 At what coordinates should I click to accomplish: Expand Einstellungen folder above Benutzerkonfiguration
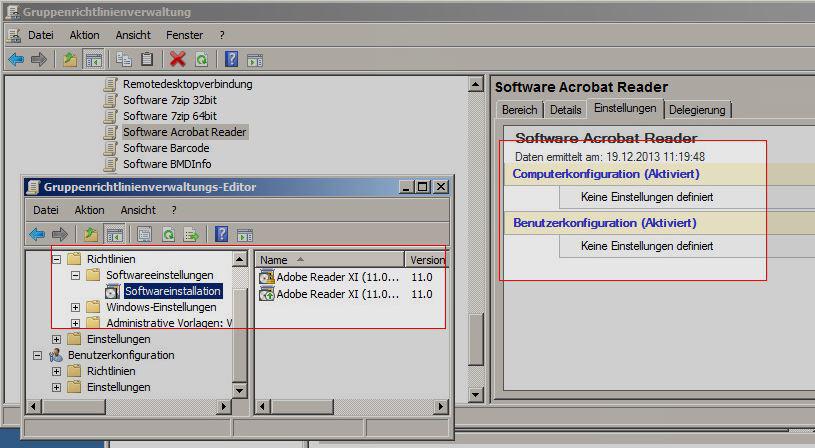pos(56,339)
